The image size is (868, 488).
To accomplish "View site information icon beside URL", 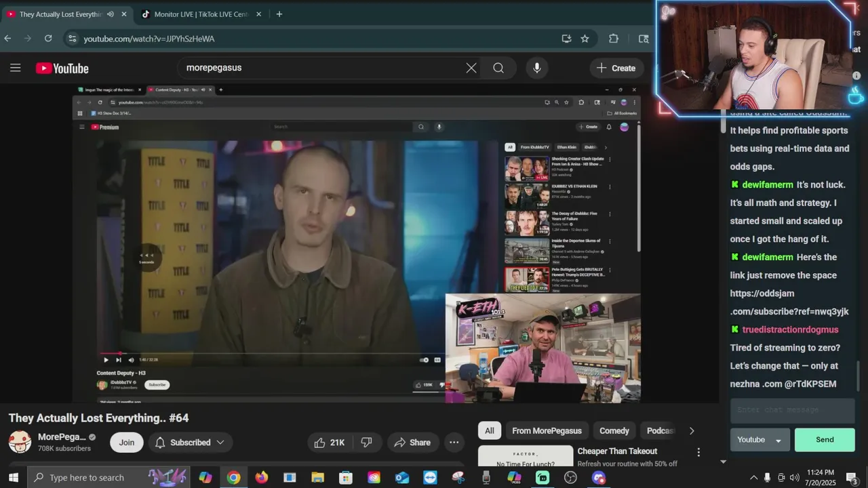I will 73,39.
